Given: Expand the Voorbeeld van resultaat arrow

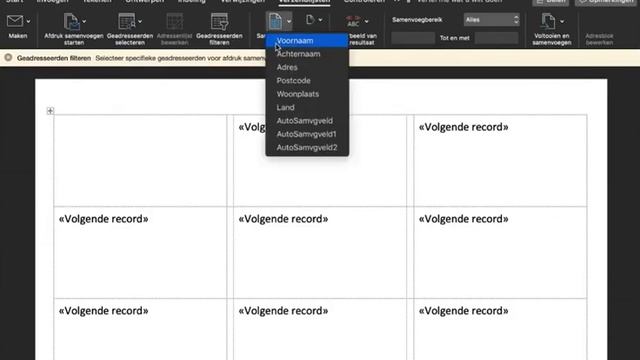Looking at the screenshot, I should coord(367,21).
